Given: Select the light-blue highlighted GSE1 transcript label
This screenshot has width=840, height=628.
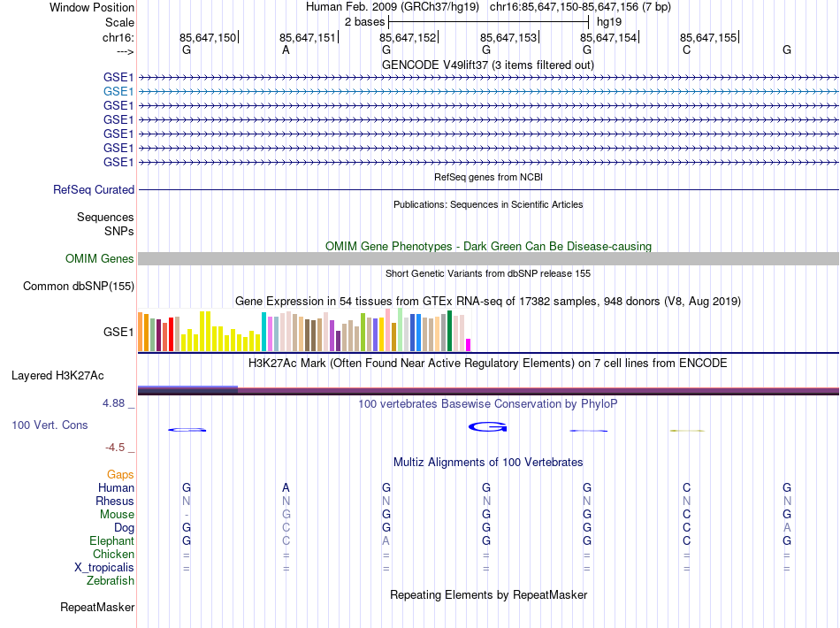Looking at the screenshot, I should pyautogui.click(x=118, y=91).
